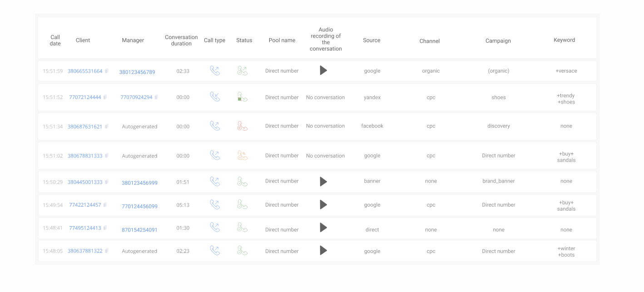Copy client number 77495124413 icon

(x=105, y=228)
